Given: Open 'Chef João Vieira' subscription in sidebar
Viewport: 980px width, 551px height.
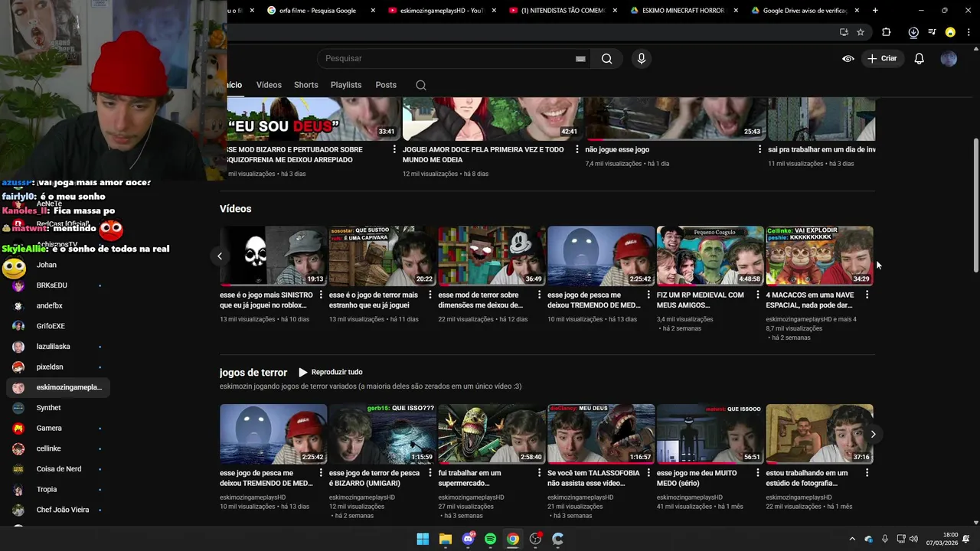Looking at the screenshot, I should (x=57, y=510).
